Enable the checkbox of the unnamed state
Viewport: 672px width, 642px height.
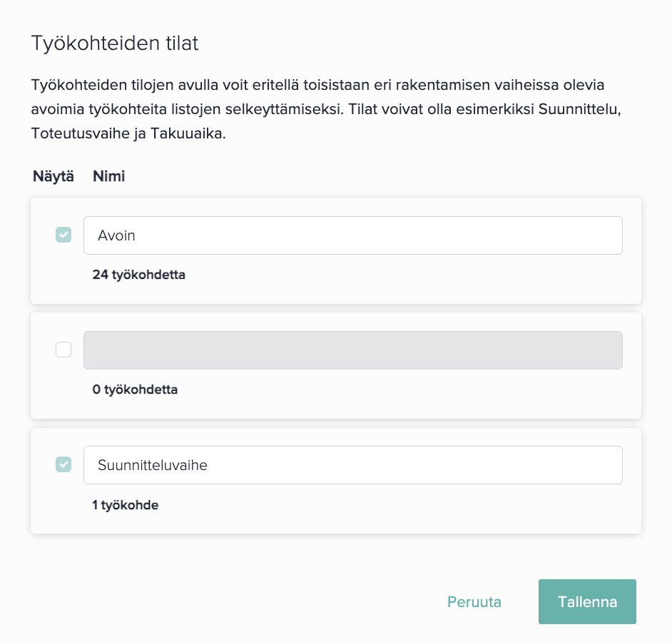pyautogui.click(x=63, y=350)
